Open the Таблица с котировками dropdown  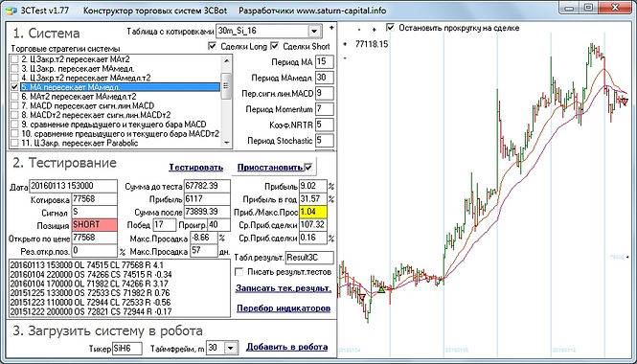click(x=314, y=31)
